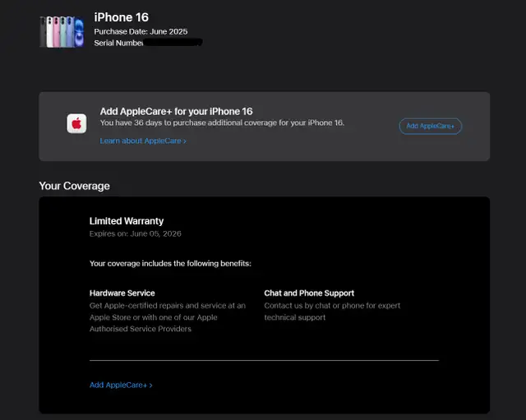Select the iPhone 16 device title
This screenshot has width=526, height=420.
121,17
